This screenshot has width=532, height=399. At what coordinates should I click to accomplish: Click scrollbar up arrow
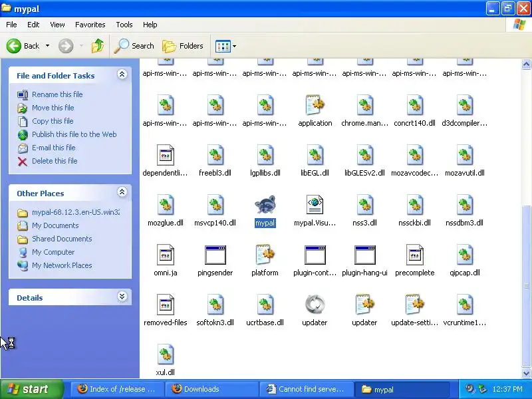526,64
